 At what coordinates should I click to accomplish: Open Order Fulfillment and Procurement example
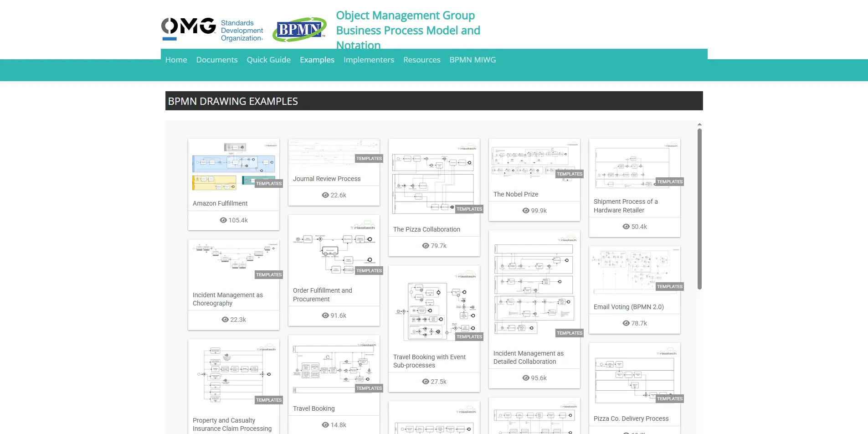click(x=322, y=294)
